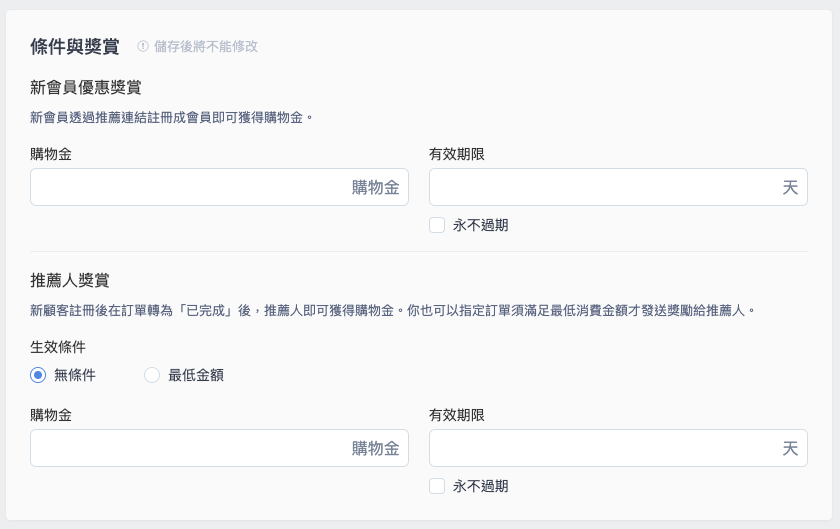Click the 購物金 suffix in referrer reward field
840x529 pixels.
376,449
